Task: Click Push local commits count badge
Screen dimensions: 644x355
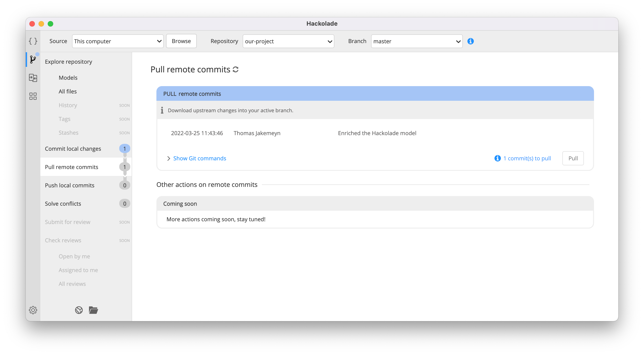Action: tap(125, 185)
